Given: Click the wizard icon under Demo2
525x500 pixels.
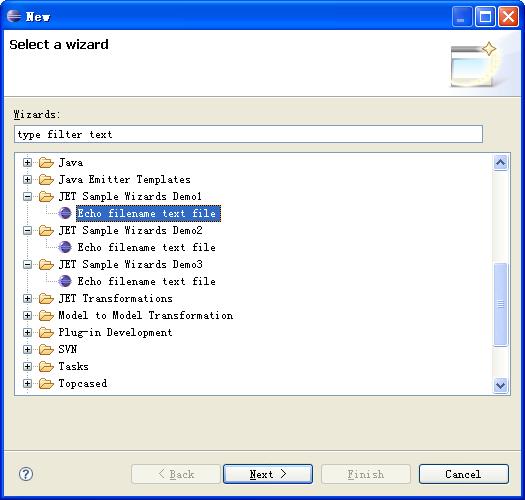Looking at the screenshot, I should click(x=65, y=247).
